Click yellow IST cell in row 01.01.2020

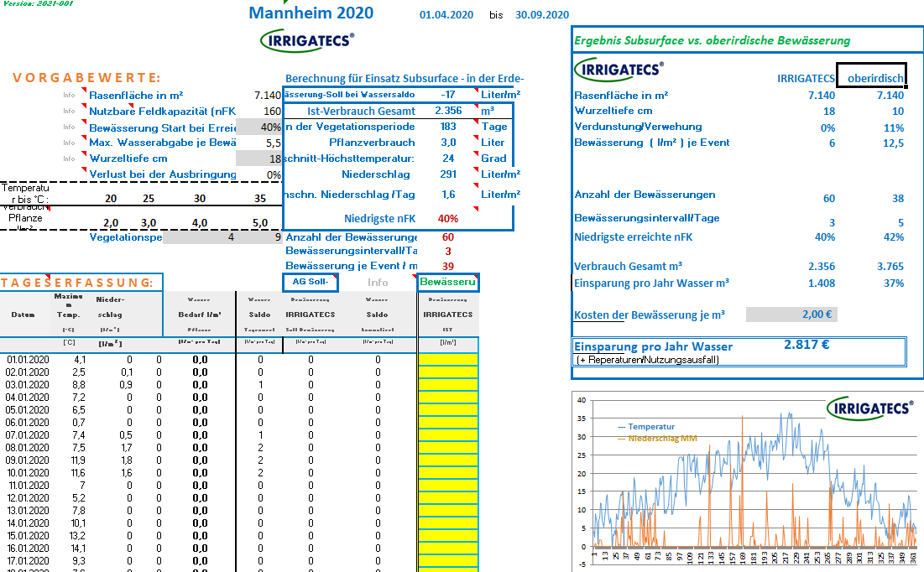[x=448, y=360]
